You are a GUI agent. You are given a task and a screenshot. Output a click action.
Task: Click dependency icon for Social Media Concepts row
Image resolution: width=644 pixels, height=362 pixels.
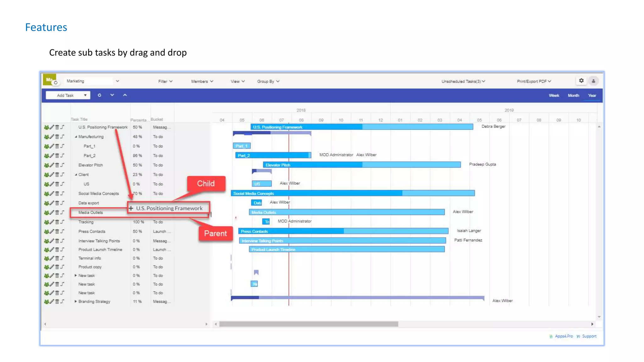click(x=62, y=194)
